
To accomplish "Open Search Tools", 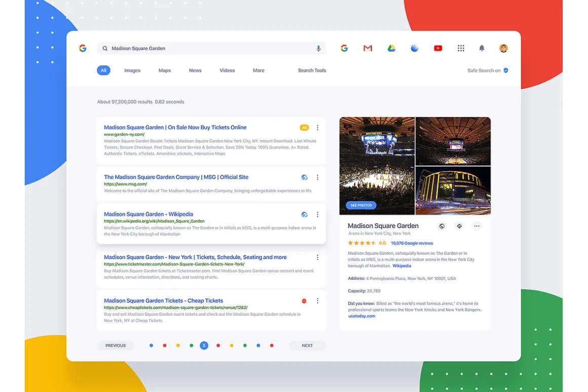I will click(x=312, y=70).
